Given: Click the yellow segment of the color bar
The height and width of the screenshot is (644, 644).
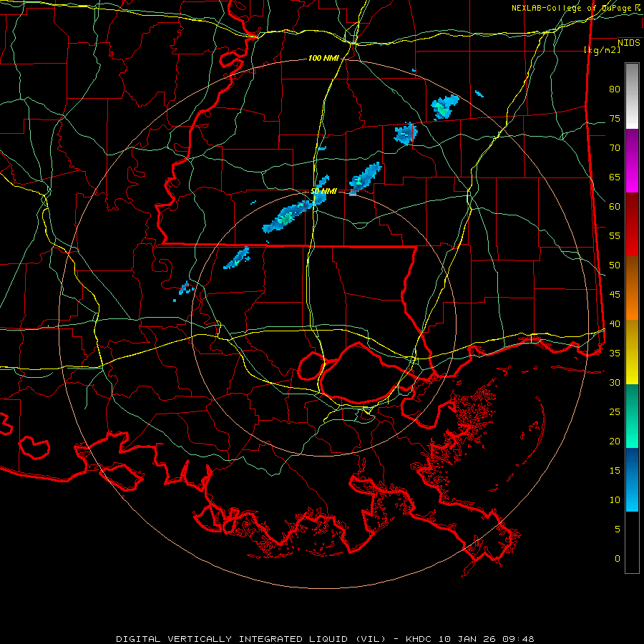Looking at the screenshot, I should [x=632, y=352].
